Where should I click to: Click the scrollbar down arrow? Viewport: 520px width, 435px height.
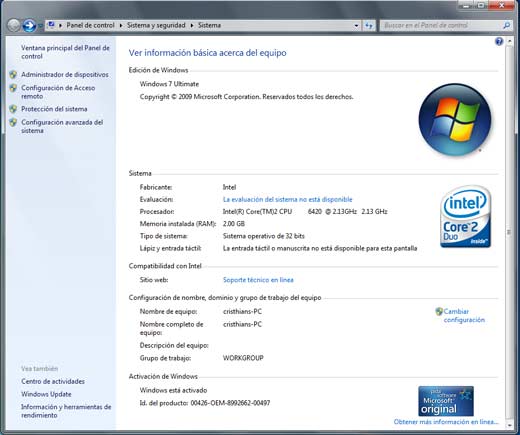[509, 425]
